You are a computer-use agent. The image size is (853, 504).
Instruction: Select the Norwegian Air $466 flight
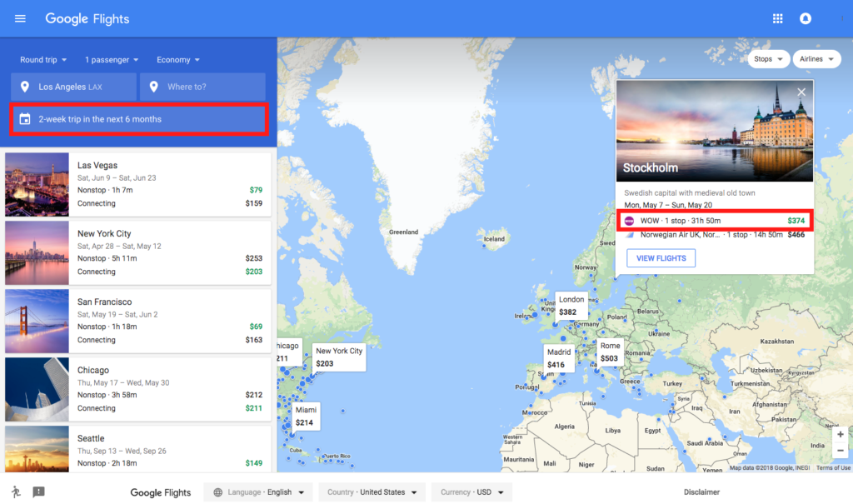[714, 235]
